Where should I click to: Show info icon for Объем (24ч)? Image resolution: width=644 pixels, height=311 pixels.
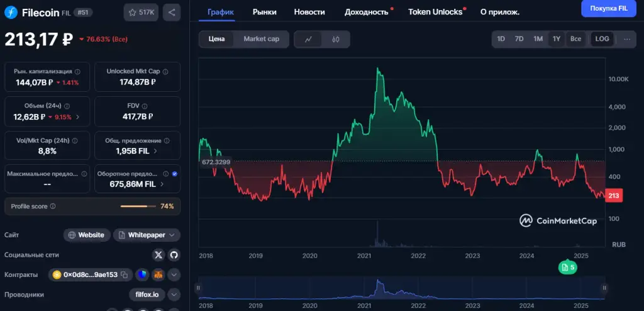click(x=67, y=106)
